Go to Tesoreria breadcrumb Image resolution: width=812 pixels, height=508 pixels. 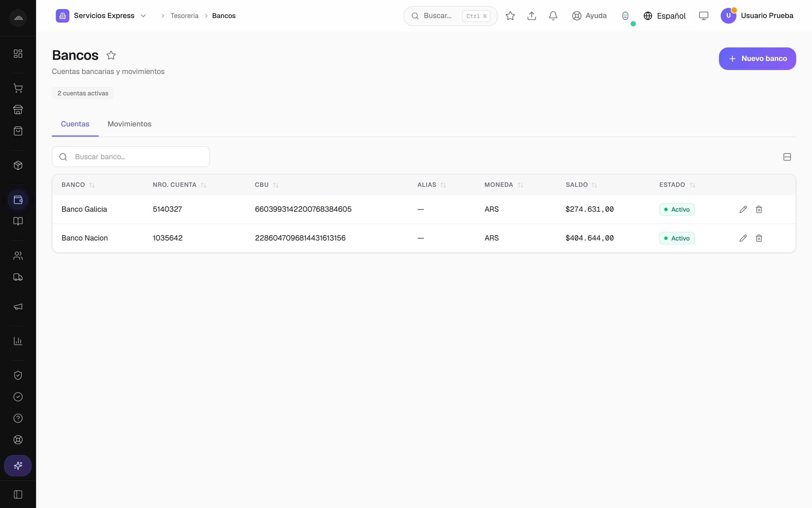pos(185,16)
